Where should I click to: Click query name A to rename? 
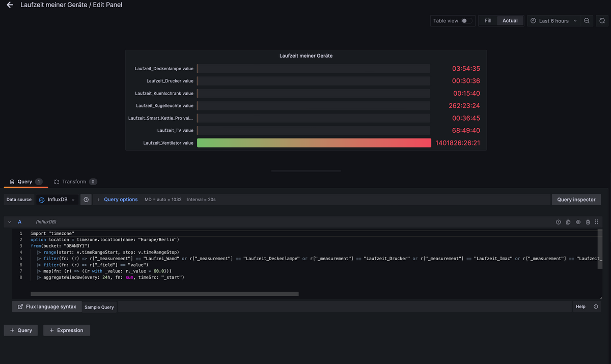pos(20,222)
